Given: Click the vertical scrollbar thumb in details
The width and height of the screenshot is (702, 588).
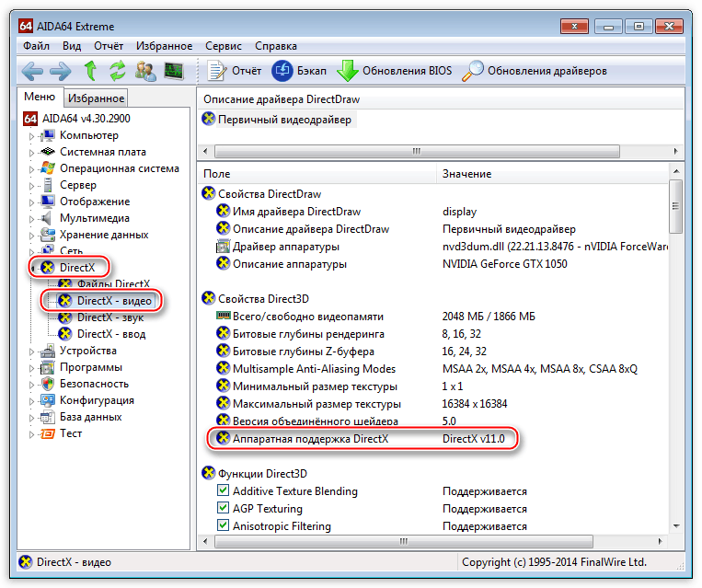Looking at the screenshot, I should click(676, 206).
